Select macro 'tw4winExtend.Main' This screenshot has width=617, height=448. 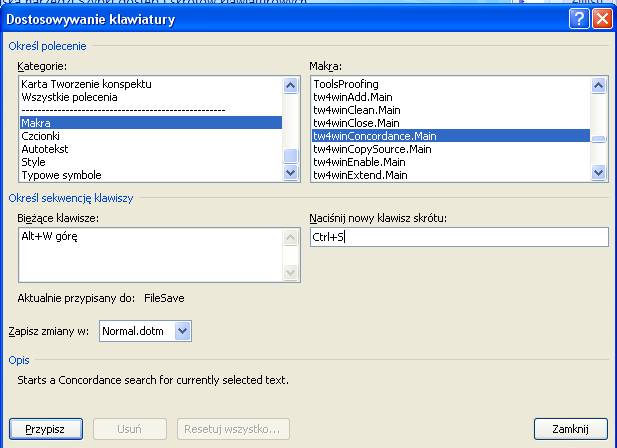point(451,175)
